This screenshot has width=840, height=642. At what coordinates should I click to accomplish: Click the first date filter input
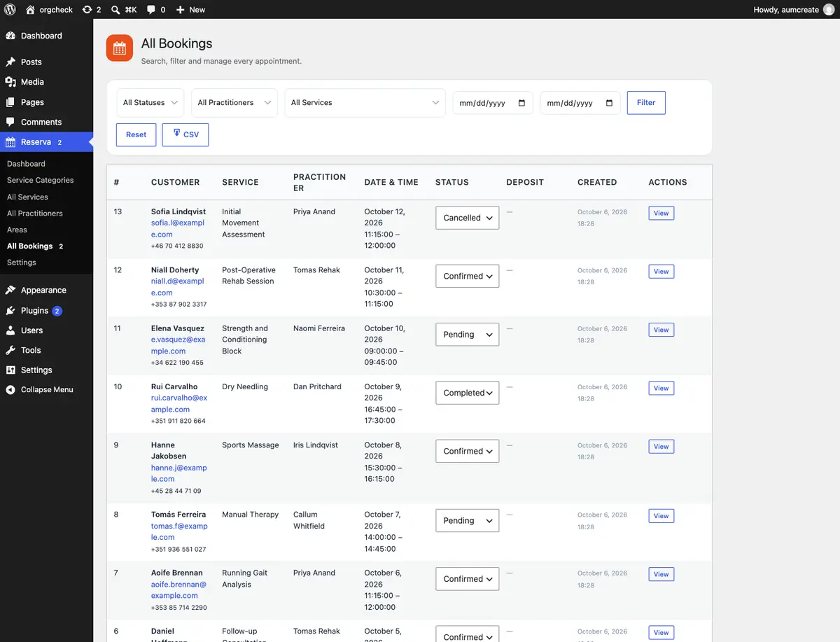(493, 103)
